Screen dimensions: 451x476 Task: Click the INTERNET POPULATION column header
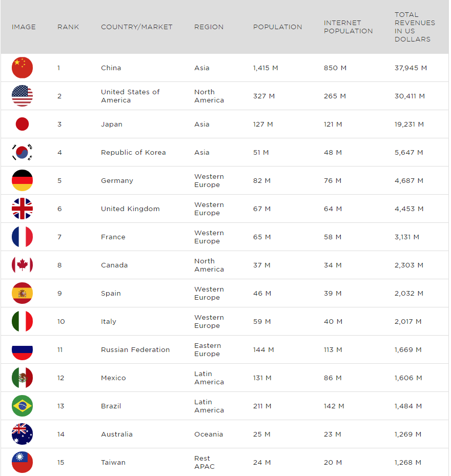[x=348, y=27]
